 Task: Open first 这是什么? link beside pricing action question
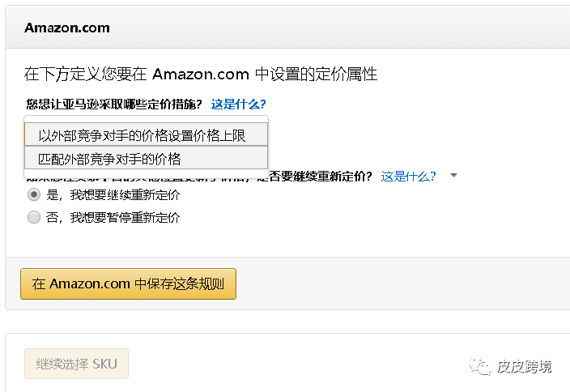coord(238,104)
